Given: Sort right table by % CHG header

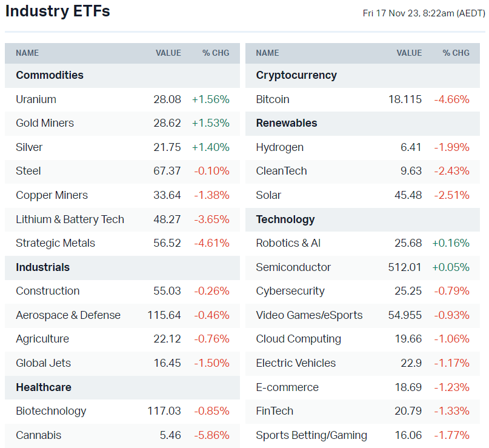Looking at the screenshot, I should click(x=456, y=53).
